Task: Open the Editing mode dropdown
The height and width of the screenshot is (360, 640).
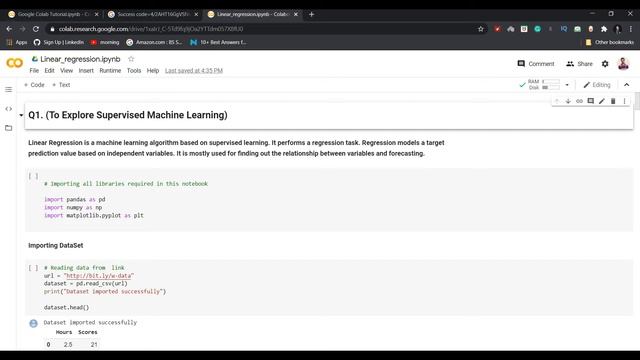Action: 597,85
